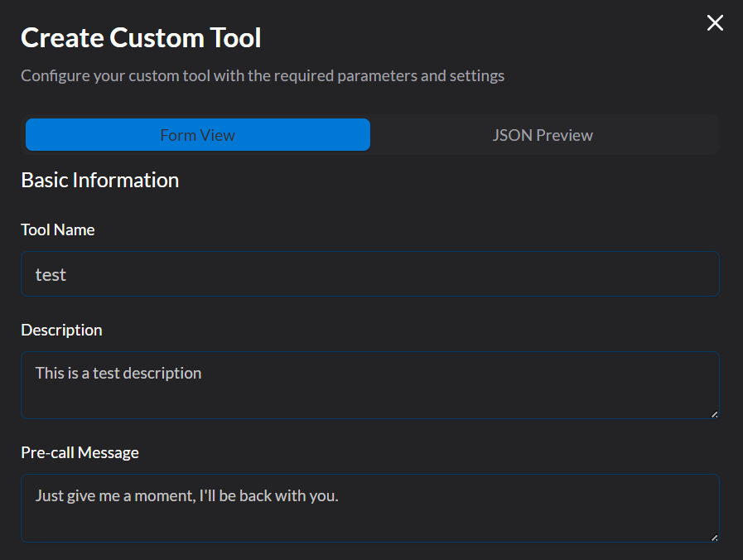This screenshot has height=560, width=743.
Task: Click the "Pre-call Message" field label
Action: click(80, 452)
